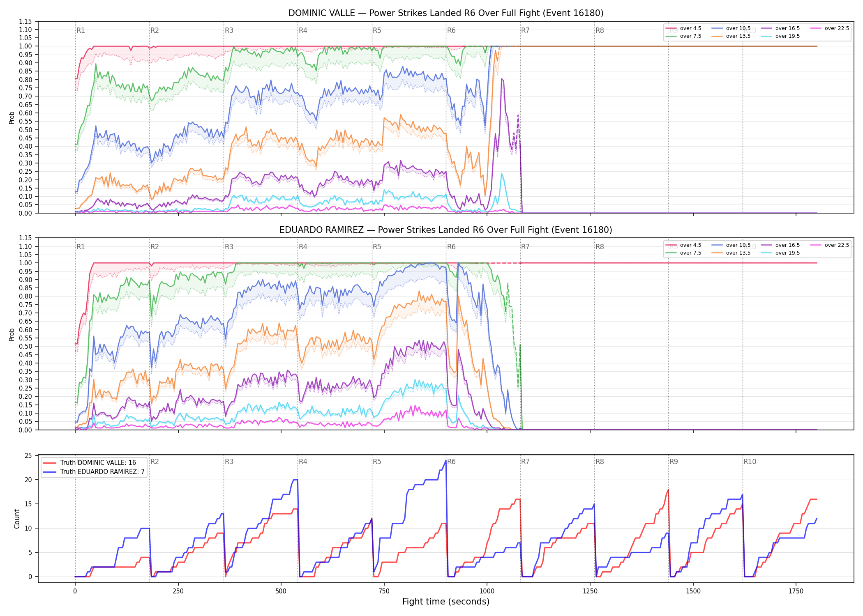Image resolution: width=863 pixels, height=616 pixels.
Task: Click the 250 tick on the time axis
Action: [178, 591]
